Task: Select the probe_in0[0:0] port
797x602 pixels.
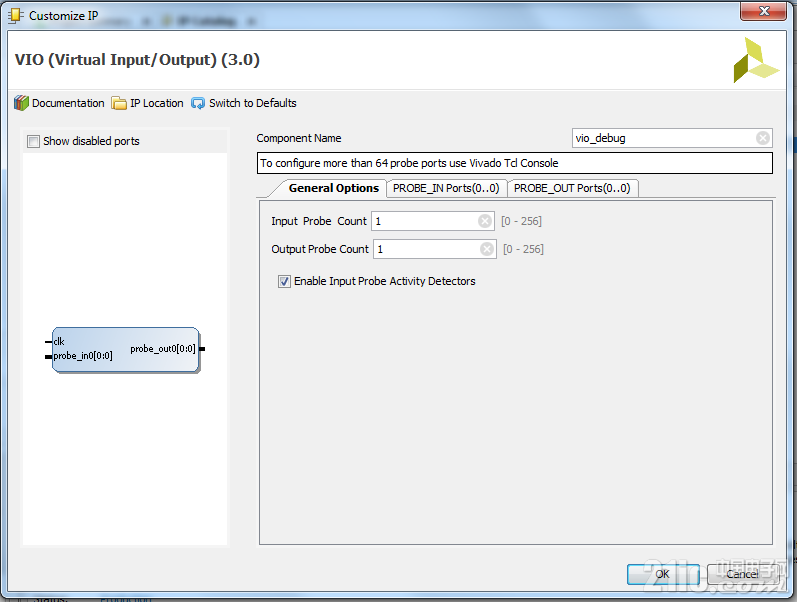Action: pos(83,356)
